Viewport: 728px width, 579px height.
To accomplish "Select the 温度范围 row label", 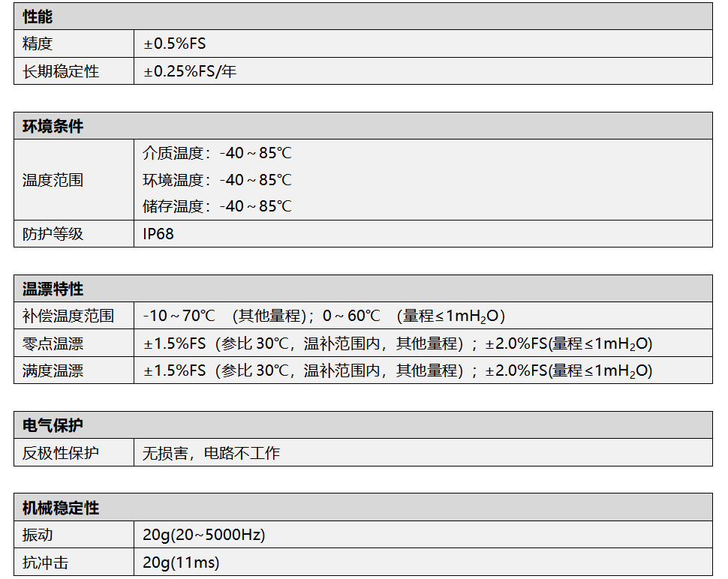I will pyautogui.click(x=53, y=180).
